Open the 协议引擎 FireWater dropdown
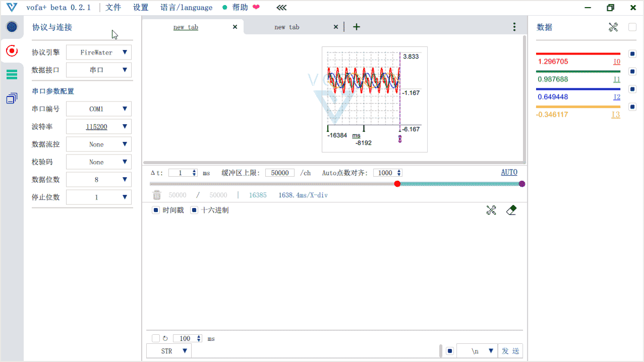This screenshot has width=644, height=362. coord(99,53)
